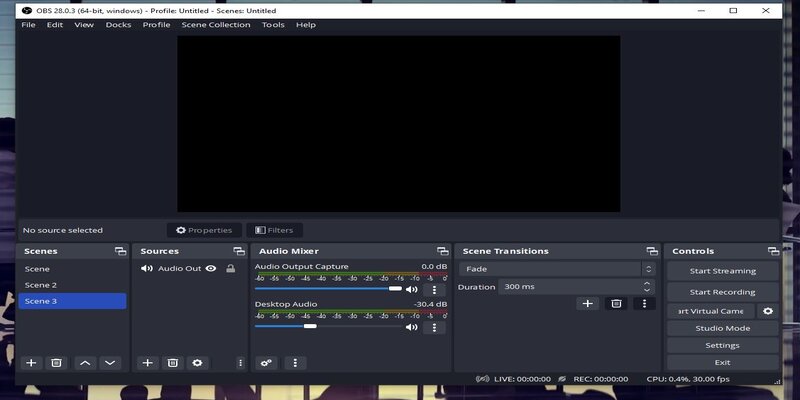The image size is (800, 400).
Task: Adjust Audio Output Capture volume slider
Action: (x=329, y=289)
